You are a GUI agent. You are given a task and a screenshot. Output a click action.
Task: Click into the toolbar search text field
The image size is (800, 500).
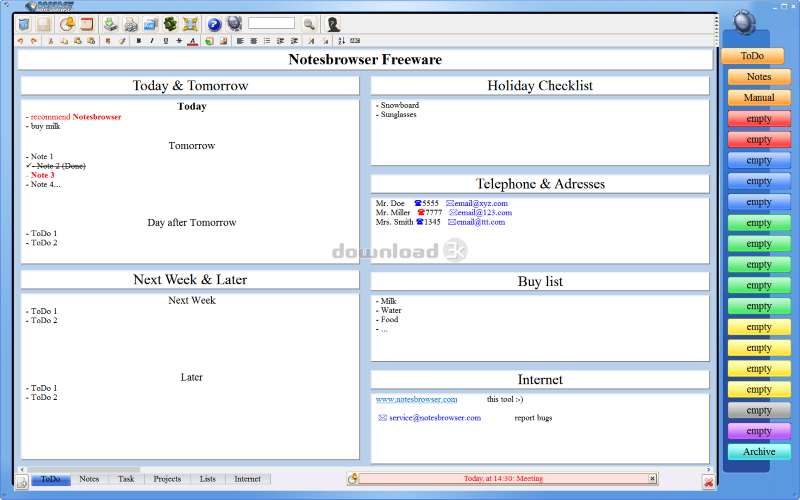pos(271,23)
